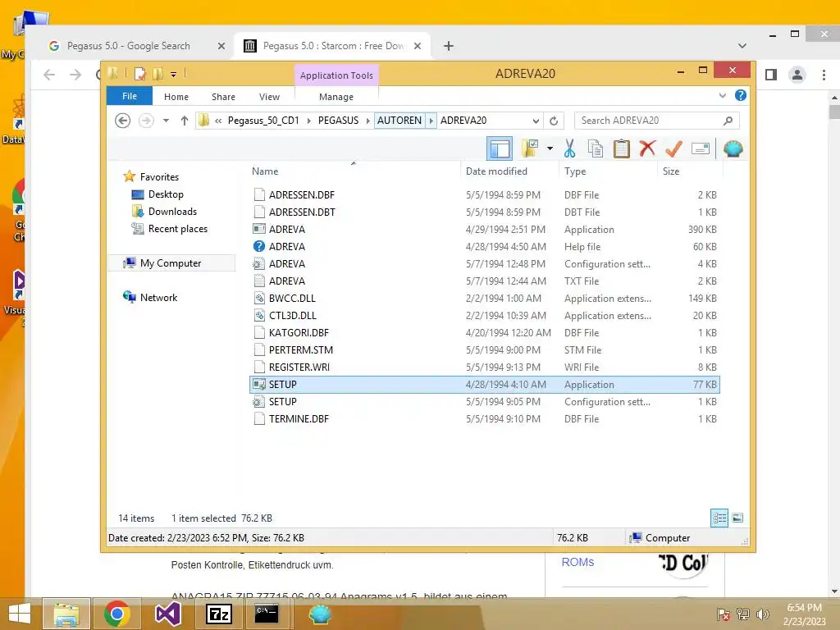Switch to Details view layout button
This screenshot has height=630, width=840.
click(719, 518)
